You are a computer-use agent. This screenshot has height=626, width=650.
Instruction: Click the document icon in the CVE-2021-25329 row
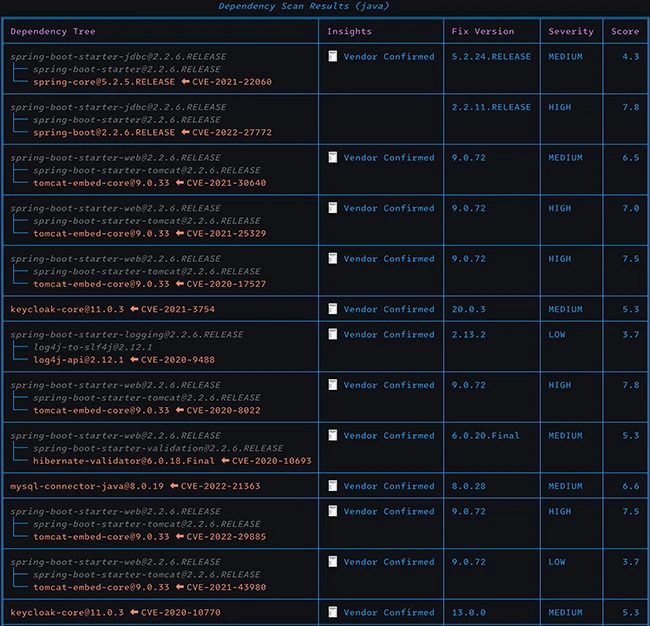coord(332,208)
